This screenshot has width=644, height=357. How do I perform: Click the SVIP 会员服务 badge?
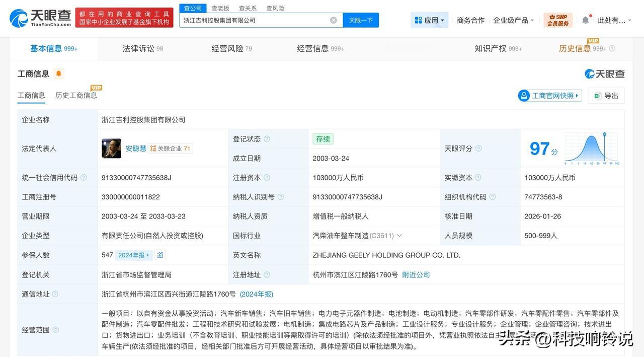[558, 20]
